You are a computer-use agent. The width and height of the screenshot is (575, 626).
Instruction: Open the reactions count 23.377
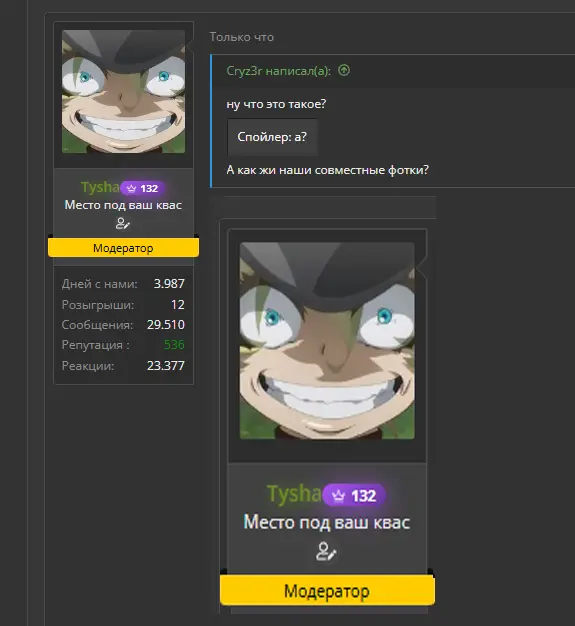click(x=166, y=366)
